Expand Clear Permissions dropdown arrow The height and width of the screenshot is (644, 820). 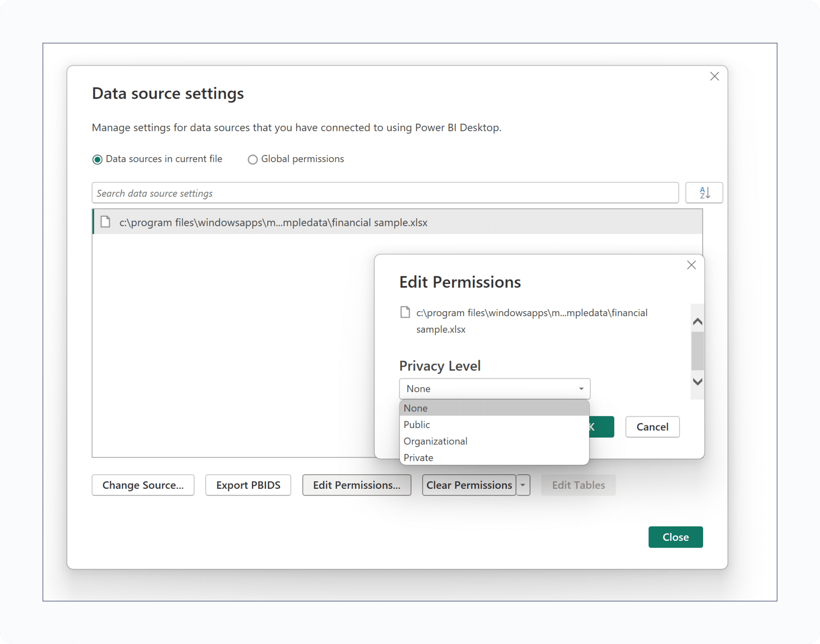(523, 485)
